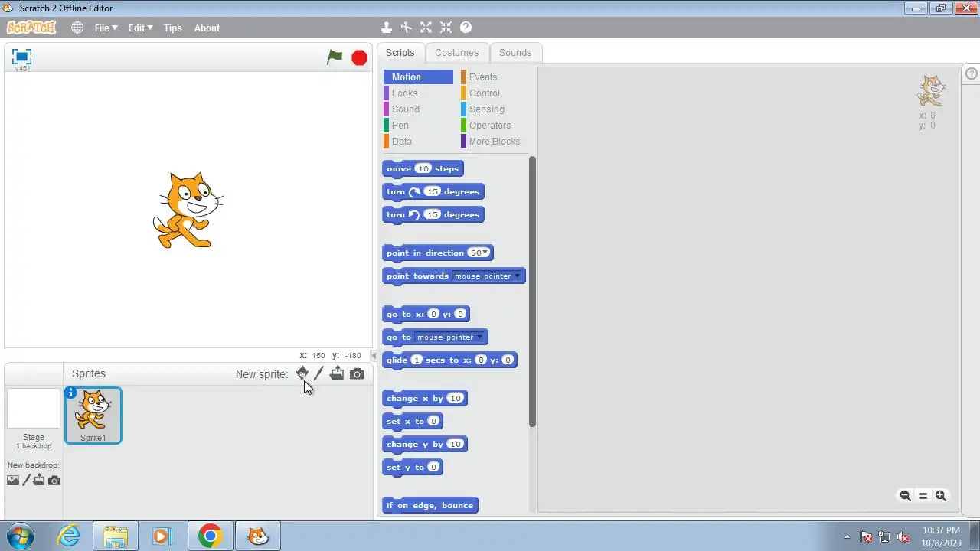
Task: Click the if on edge, bounce block
Action: pyautogui.click(x=430, y=505)
